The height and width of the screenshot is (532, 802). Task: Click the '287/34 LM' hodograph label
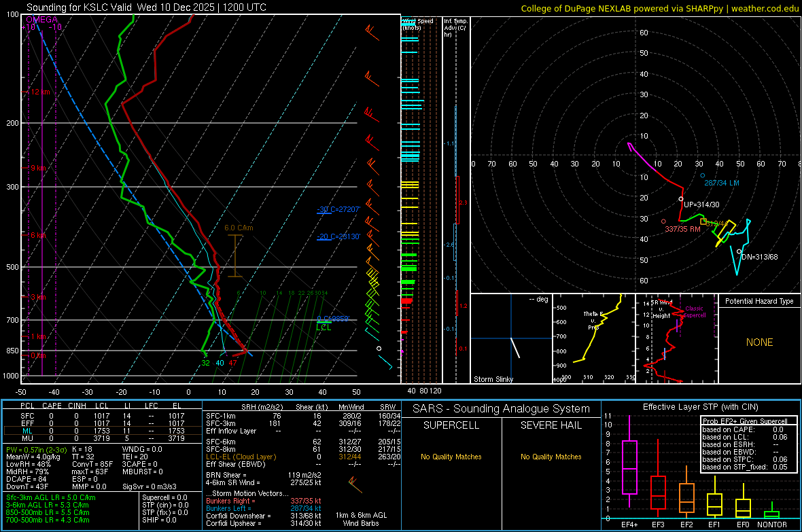pyautogui.click(x=721, y=183)
